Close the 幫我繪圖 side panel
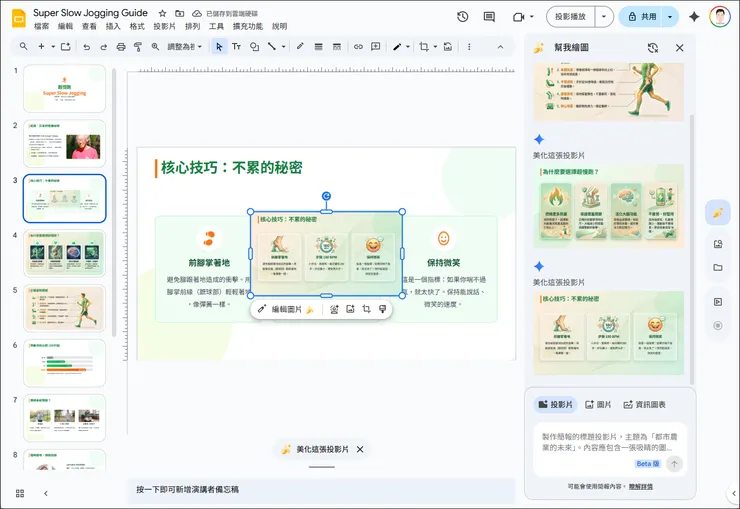 pos(680,48)
